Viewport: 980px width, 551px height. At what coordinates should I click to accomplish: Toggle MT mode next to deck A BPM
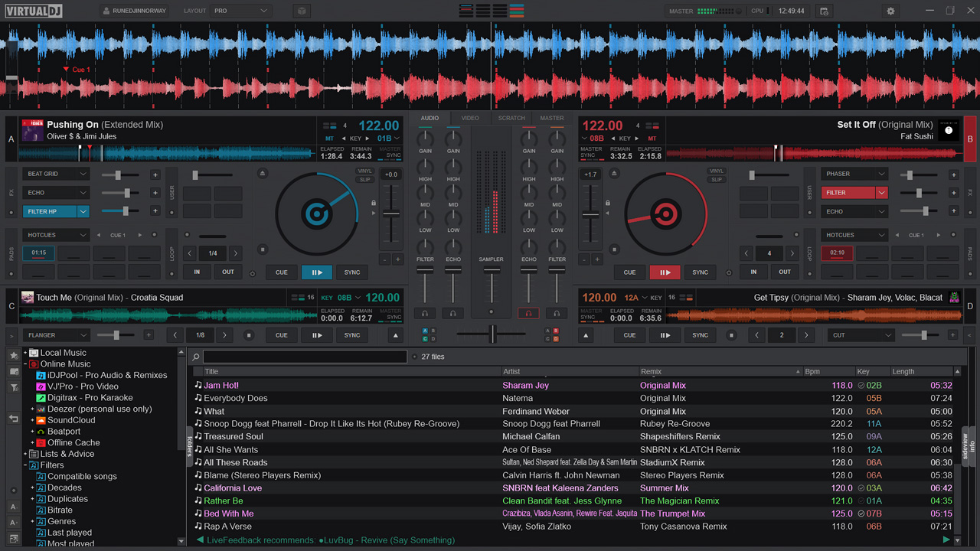(328, 139)
